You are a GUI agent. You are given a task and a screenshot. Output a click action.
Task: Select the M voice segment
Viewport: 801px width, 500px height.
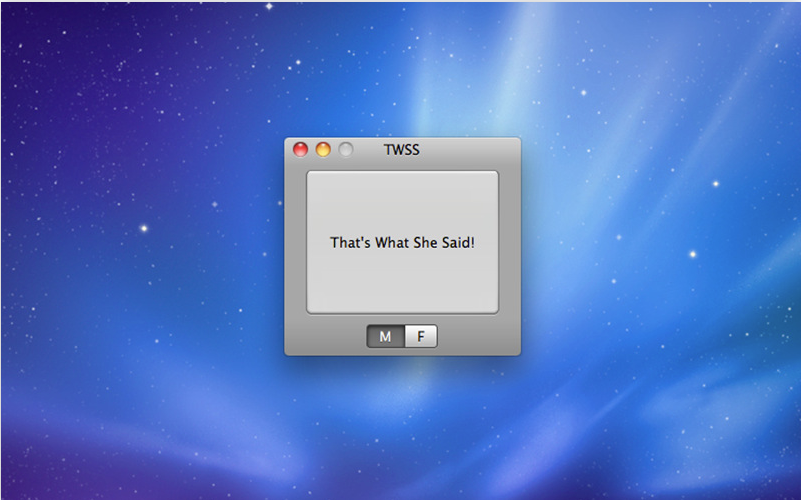pyautogui.click(x=386, y=337)
